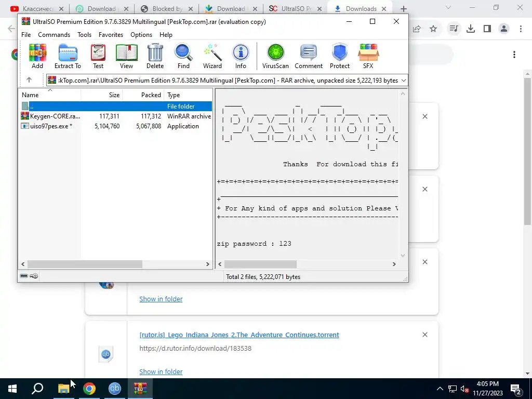532x399 pixels.
Task: Click the muted volume tray icon
Action: (x=464, y=389)
